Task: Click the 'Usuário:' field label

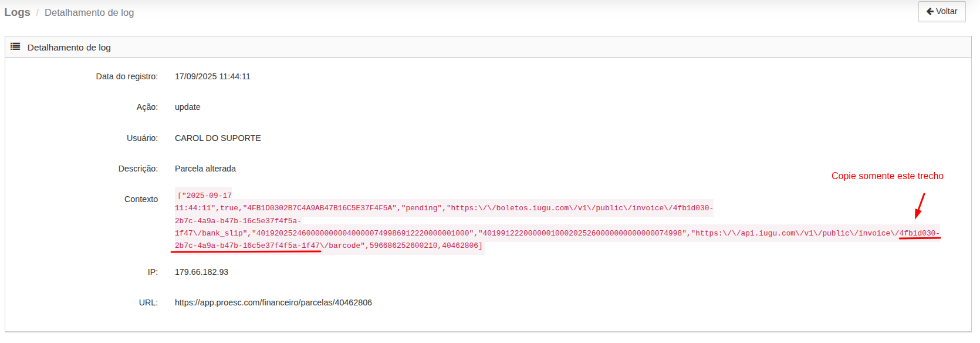Action: (142, 138)
